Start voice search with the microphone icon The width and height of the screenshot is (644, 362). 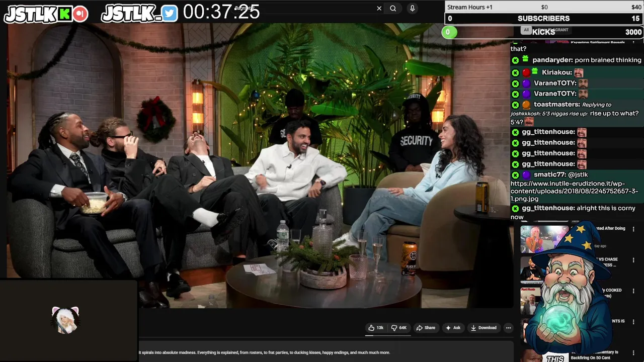tap(412, 8)
